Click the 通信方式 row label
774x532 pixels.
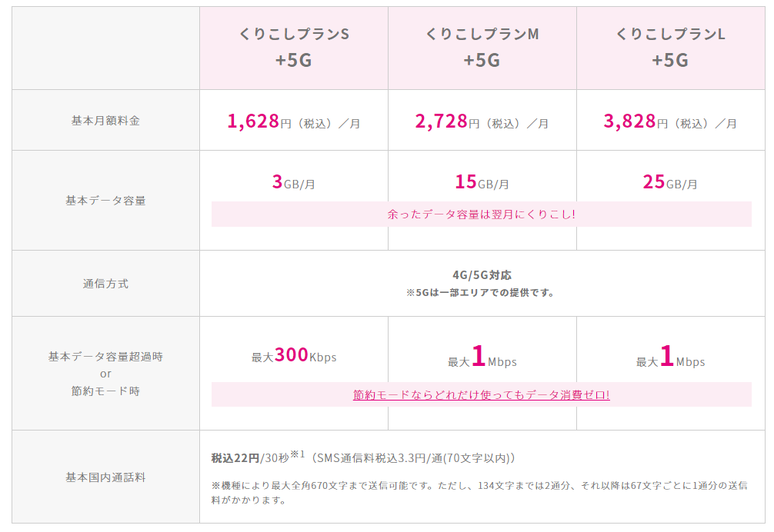105,284
